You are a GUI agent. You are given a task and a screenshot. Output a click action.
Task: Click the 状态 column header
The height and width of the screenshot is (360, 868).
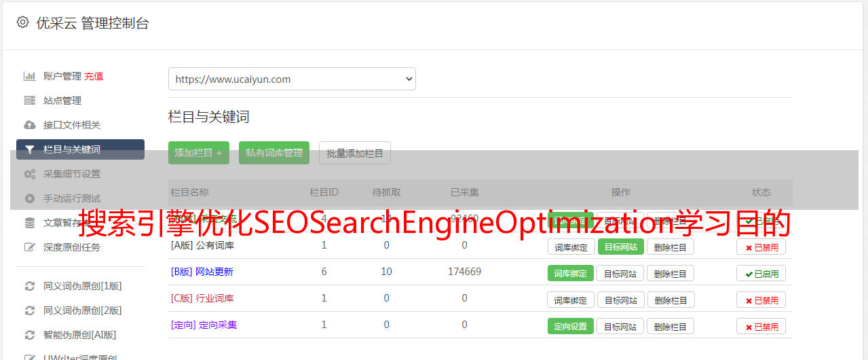coord(761,192)
